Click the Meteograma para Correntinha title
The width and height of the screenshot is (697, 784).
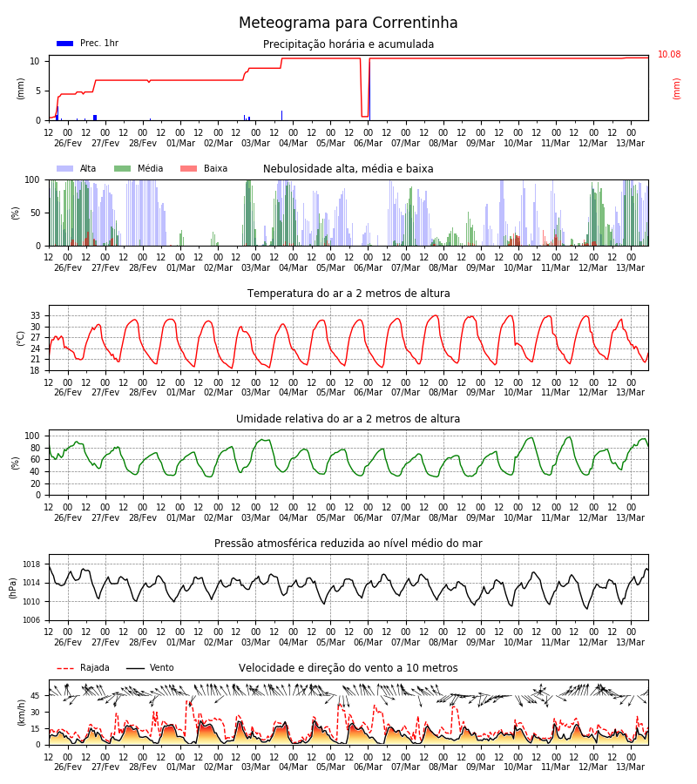[x=348, y=23]
